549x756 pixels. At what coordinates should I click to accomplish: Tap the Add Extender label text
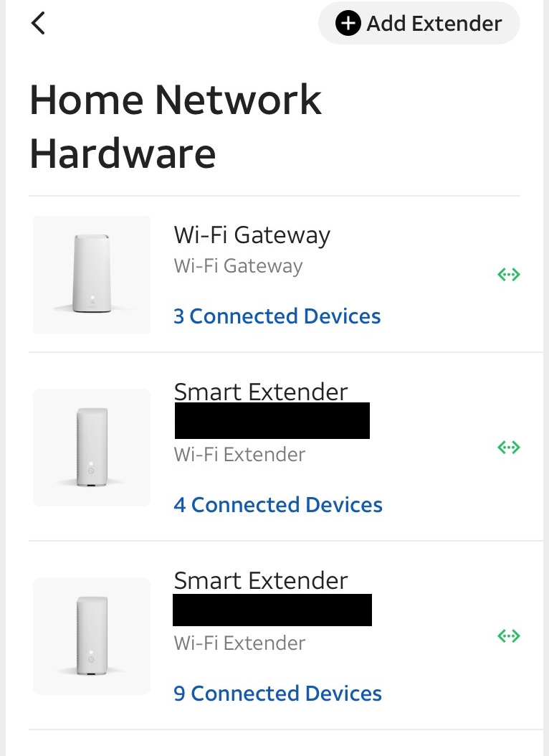[434, 23]
